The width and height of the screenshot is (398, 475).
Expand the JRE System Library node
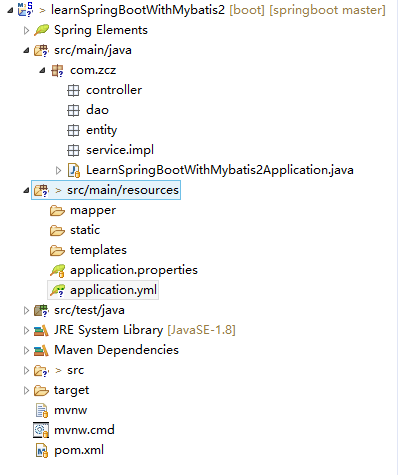pos(26,331)
